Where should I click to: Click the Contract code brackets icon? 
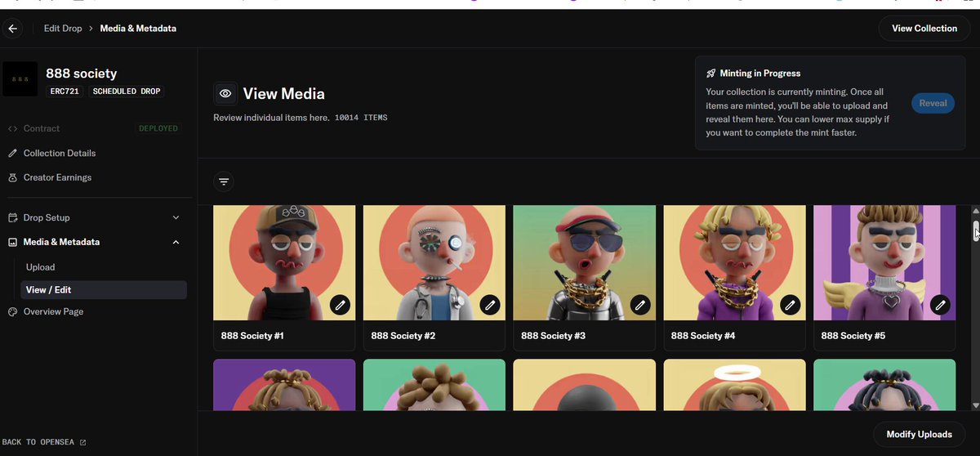pyautogui.click(x=12, y=128)
